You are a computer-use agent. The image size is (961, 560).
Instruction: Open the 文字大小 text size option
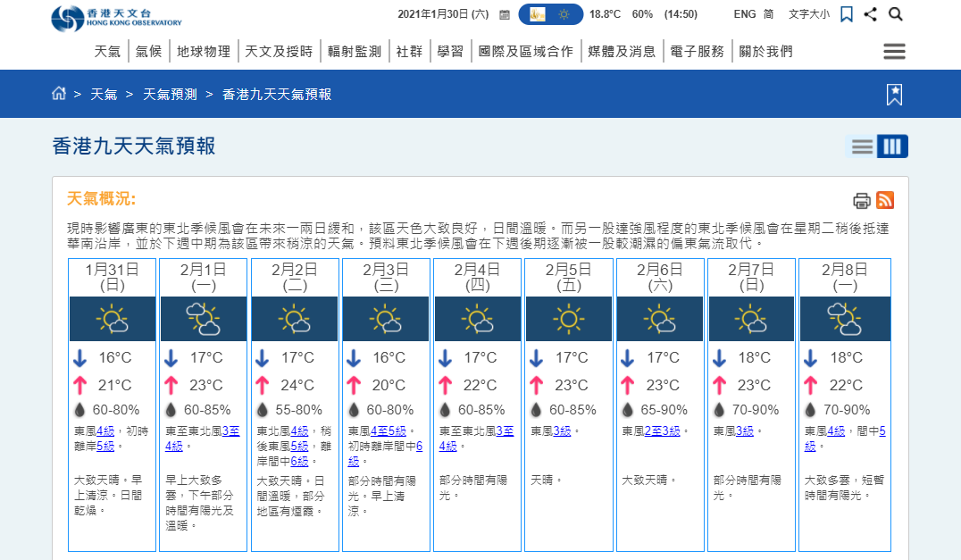pyautogui.click(x=808, y=14)
